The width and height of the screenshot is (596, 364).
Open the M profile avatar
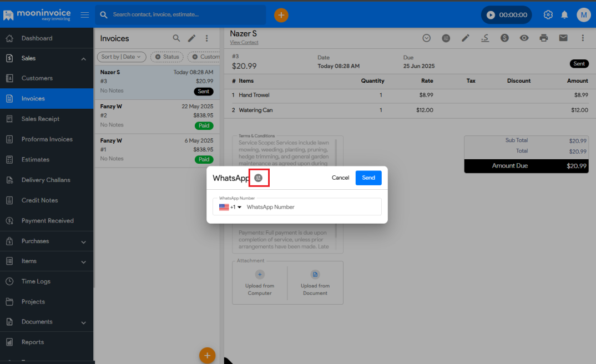(583, 15)
